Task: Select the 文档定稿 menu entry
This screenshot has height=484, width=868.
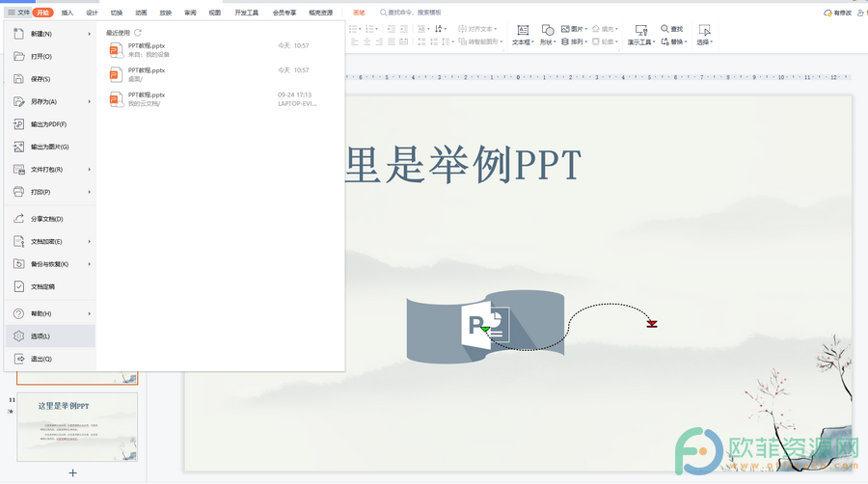Action: point(50,286)
